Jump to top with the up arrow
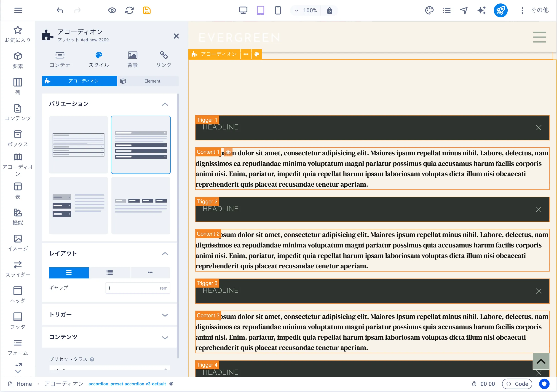Screen dimensions: 557x392 [x=541, y=361]
